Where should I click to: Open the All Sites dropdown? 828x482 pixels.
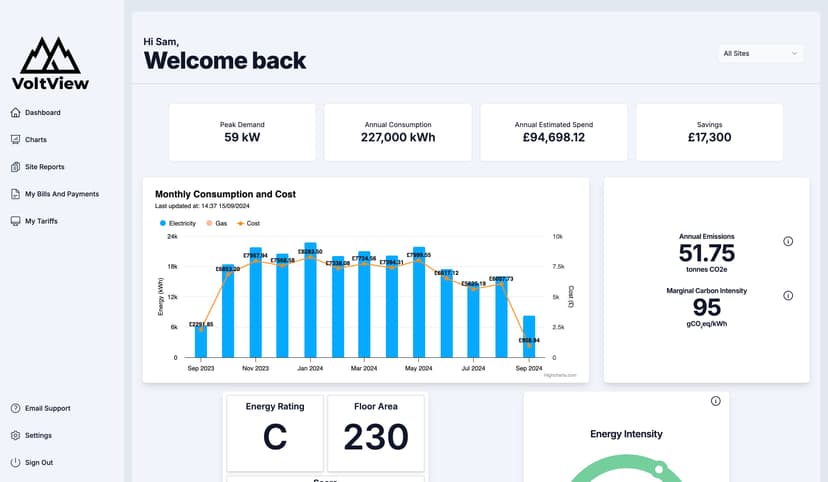click(761, 53)
